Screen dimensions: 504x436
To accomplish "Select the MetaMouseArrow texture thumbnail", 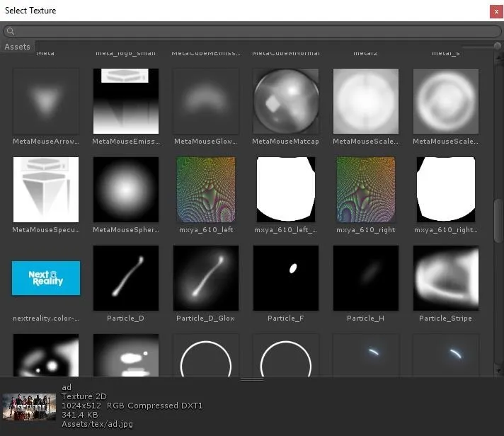I will pyautogui.click(x=45, y=101).
